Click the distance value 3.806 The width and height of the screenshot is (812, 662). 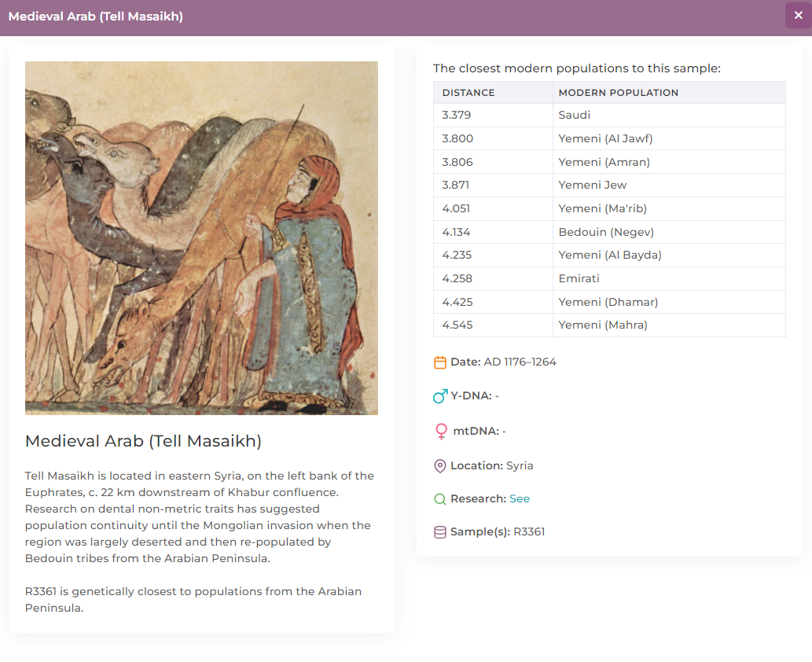457,162
